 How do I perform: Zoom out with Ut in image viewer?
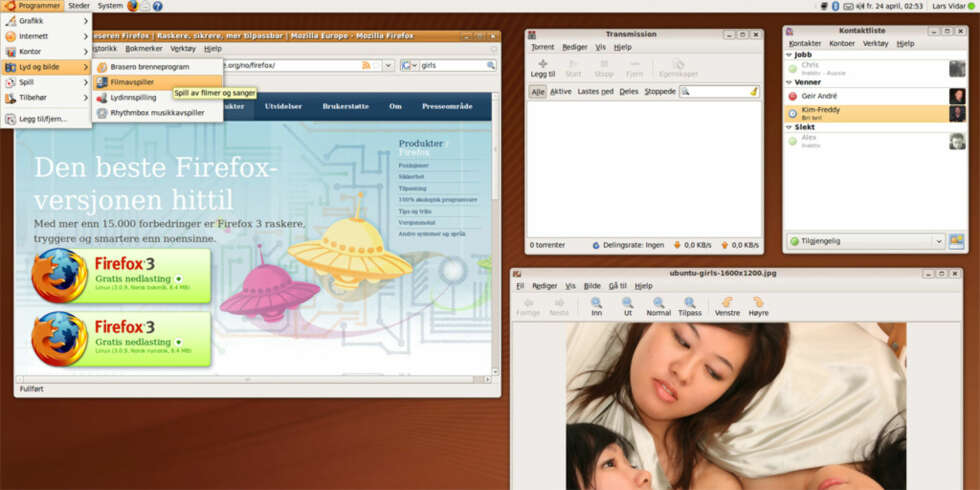628,306
